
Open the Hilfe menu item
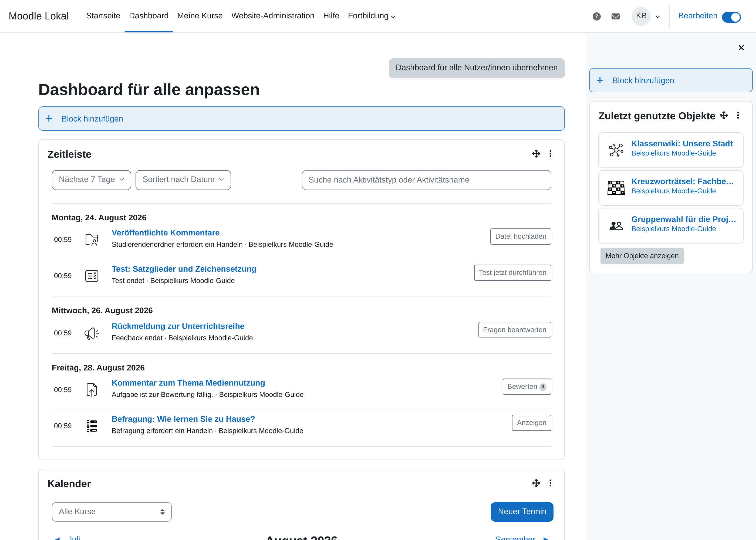331,16
